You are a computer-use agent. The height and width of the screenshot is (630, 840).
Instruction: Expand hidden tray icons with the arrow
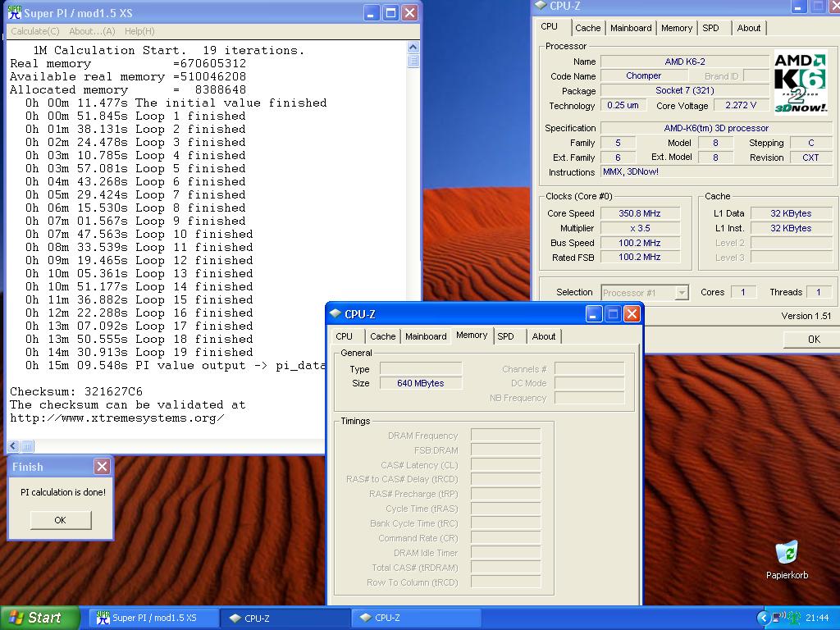click(x=763, y=618)
